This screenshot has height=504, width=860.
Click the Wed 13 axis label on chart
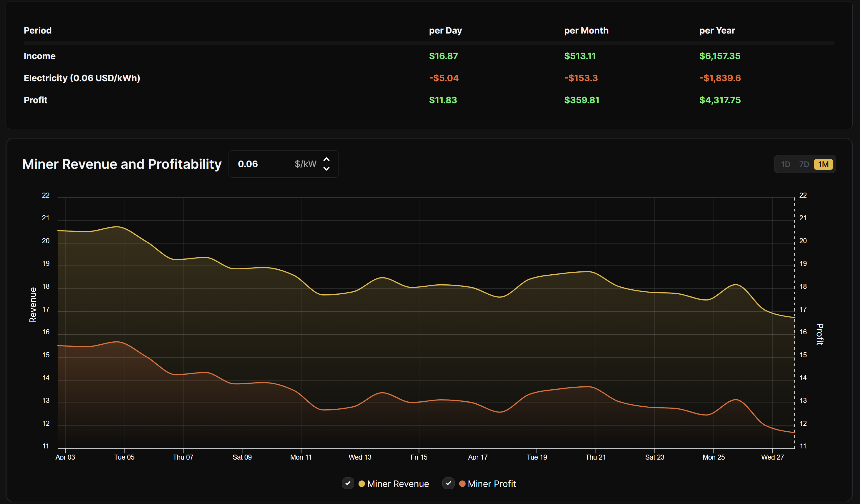tap(360, 457)
